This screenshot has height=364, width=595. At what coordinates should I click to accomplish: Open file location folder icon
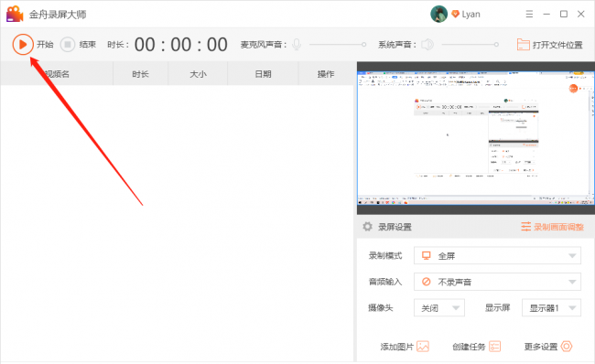click(x=523, y=45)
